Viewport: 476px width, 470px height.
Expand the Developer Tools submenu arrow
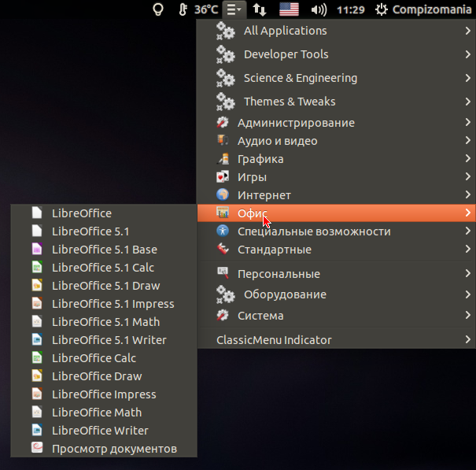pyautogui.click(x=468, y=54)
